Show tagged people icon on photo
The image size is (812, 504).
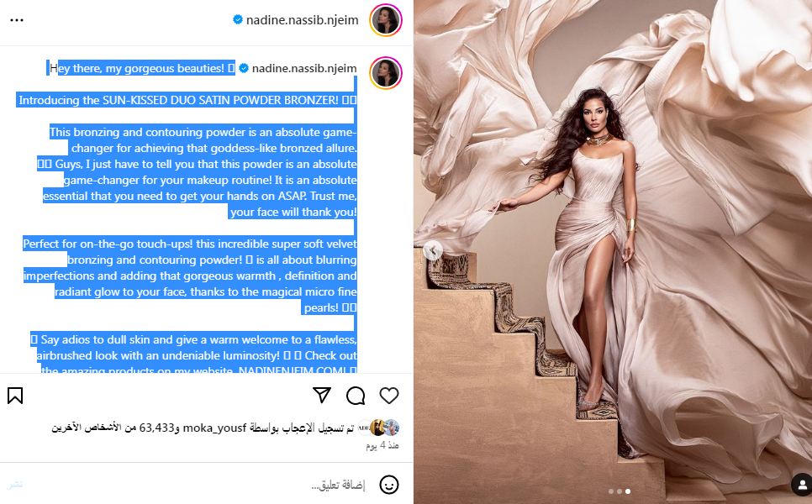click(802, 485)
